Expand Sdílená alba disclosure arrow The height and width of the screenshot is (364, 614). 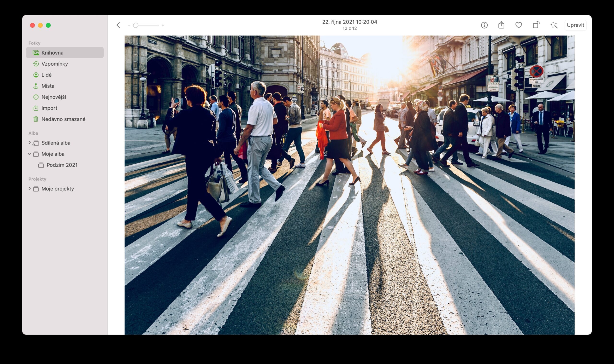(30, 143)
